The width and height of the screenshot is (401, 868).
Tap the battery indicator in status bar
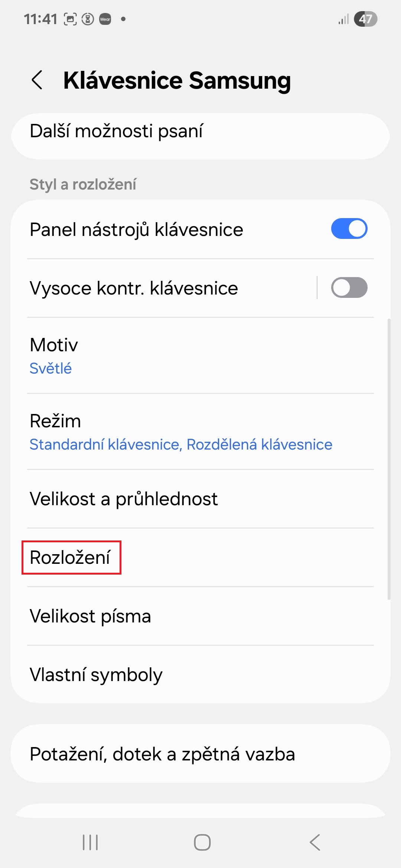point(365,19)
